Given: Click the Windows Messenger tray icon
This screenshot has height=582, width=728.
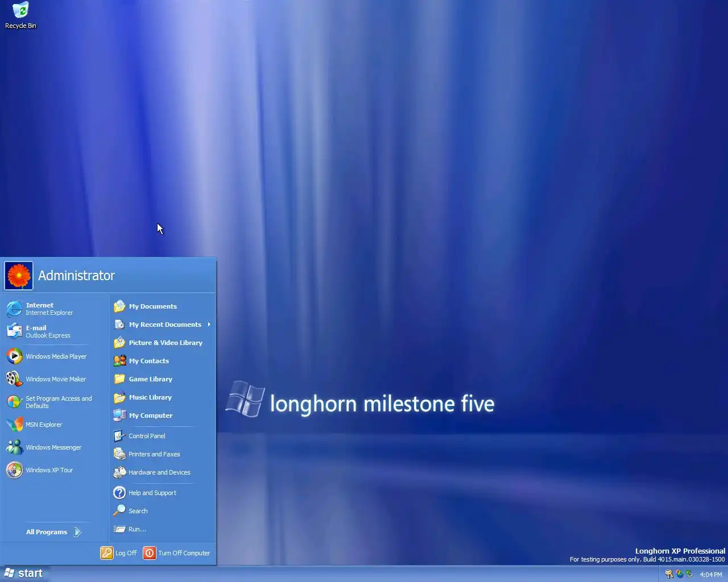Looking at the screenshot, I should click(x=669, y=574).
